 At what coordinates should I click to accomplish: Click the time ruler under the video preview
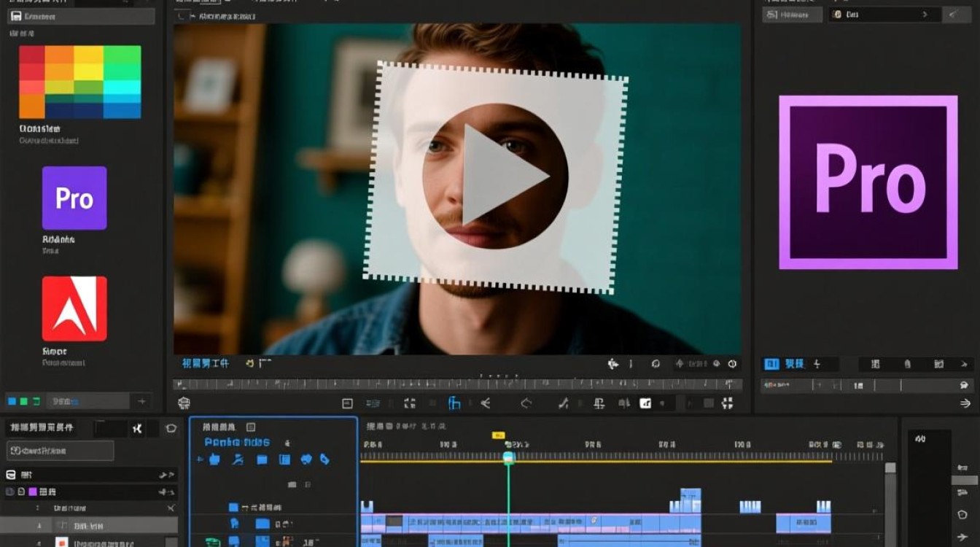pyautogui.click(x=458, y=384)
